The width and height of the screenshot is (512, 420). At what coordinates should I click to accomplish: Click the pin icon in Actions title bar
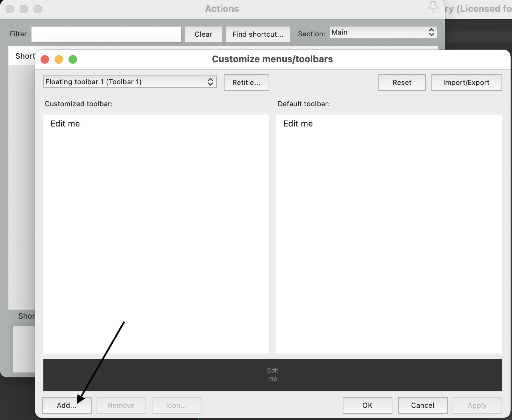(x=433, y=7)
